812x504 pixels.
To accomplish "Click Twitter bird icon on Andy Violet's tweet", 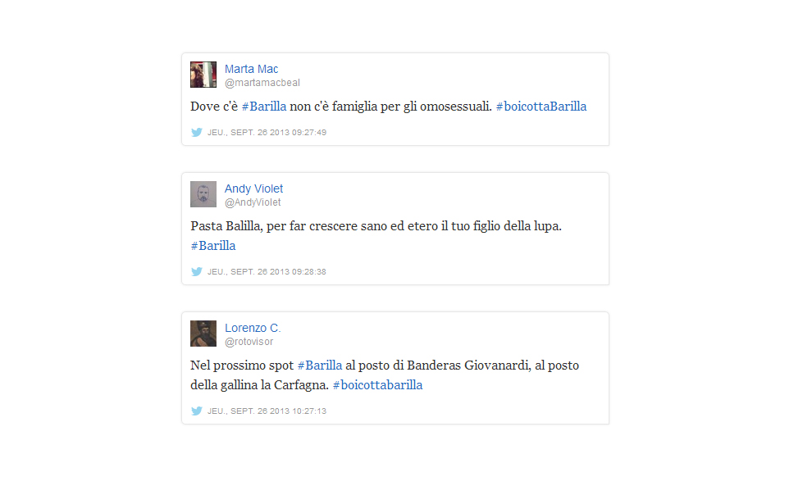I will point(197,271).
